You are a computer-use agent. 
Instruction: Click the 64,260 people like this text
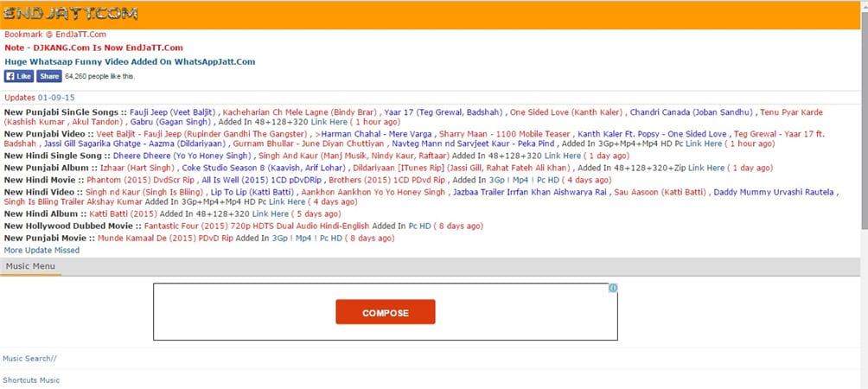tap(99, 76)
